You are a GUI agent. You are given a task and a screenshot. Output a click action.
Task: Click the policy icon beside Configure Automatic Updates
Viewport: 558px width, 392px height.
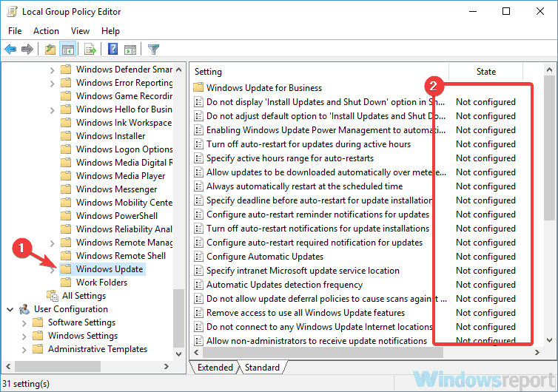[198, 257]
